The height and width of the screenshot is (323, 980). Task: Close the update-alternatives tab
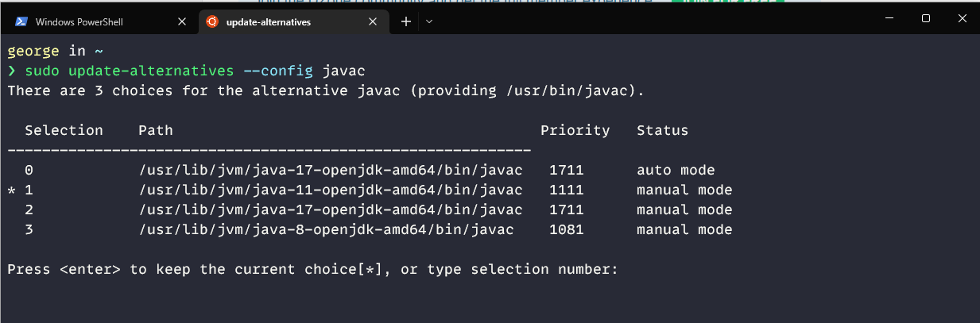tap(374, 22)
